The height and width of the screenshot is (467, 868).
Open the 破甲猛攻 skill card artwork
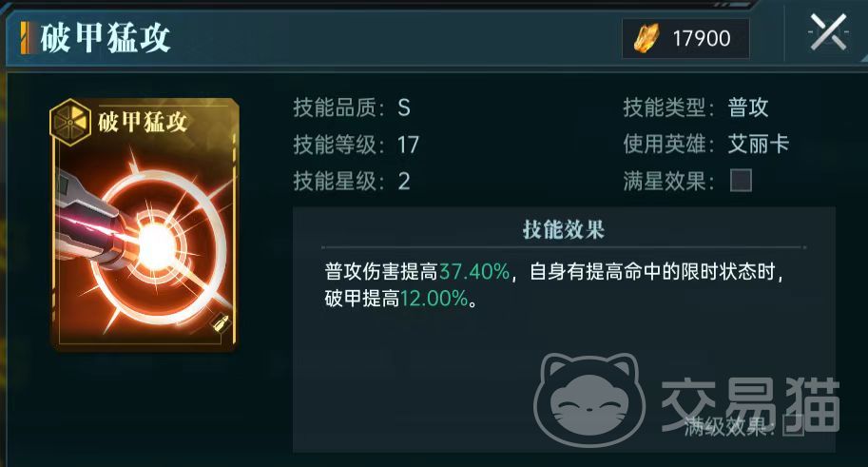click(x=145, y=224)
